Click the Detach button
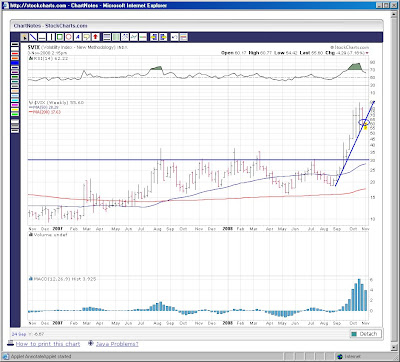This screenshot has width=400, height=362. click(365, 334)
